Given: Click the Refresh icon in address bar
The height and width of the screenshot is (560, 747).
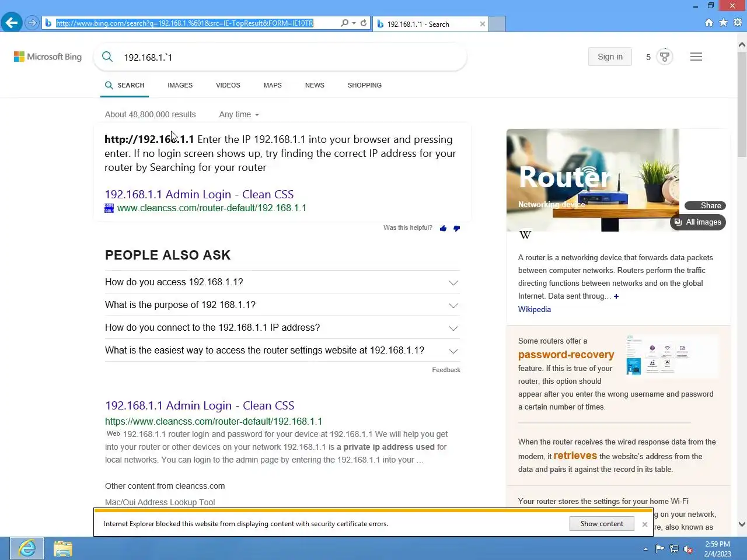Looking at the screenshot, I should pos(364,23).
